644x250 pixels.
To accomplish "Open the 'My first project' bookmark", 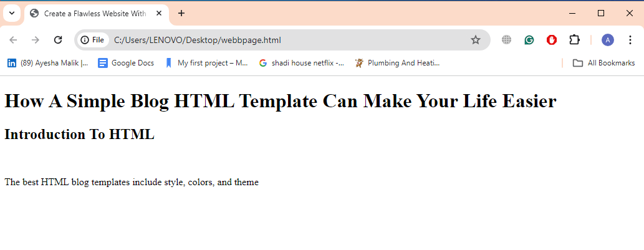I will pos(206,63).
